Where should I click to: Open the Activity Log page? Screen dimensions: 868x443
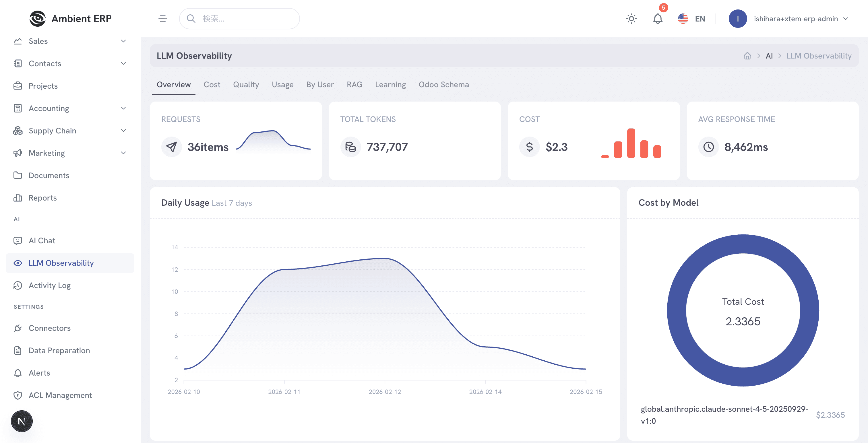click(50, 285)
